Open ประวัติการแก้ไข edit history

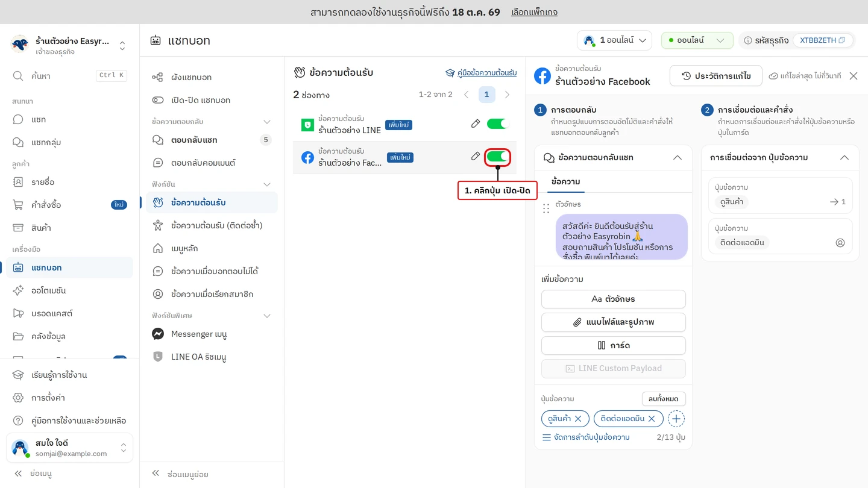tap(716, 76)
